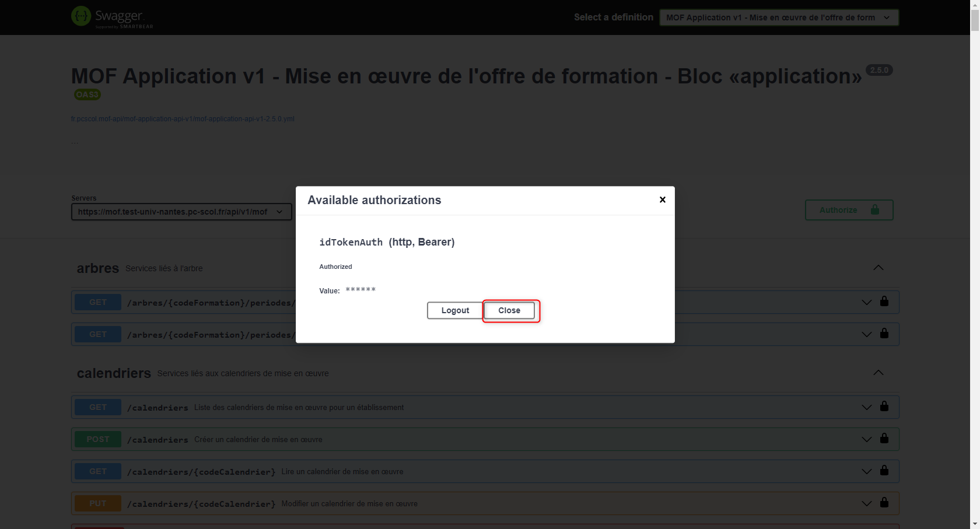Image resolution: width=980 pixels, height=529 pixels.
Task: Click lock icon on PUT /calendriers/{codeCalendrier} row
Action: point(884,503)
